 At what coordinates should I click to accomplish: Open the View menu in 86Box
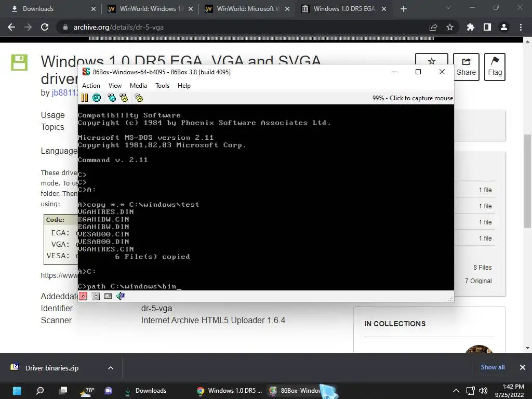(x=115, y=86)
